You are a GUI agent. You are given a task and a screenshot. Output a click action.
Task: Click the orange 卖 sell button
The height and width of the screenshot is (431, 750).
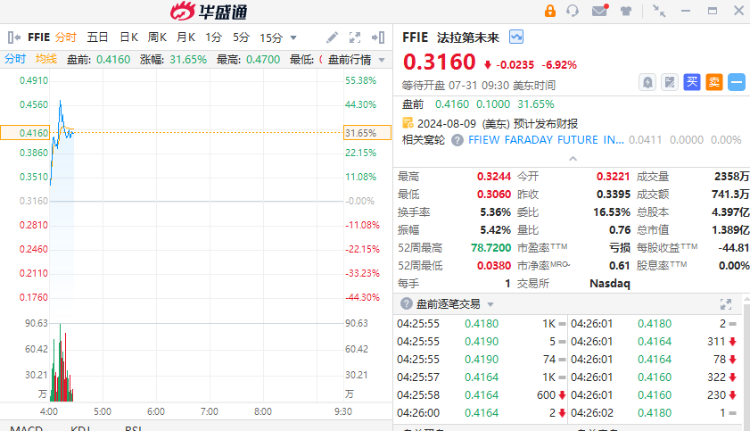[713, 82]
